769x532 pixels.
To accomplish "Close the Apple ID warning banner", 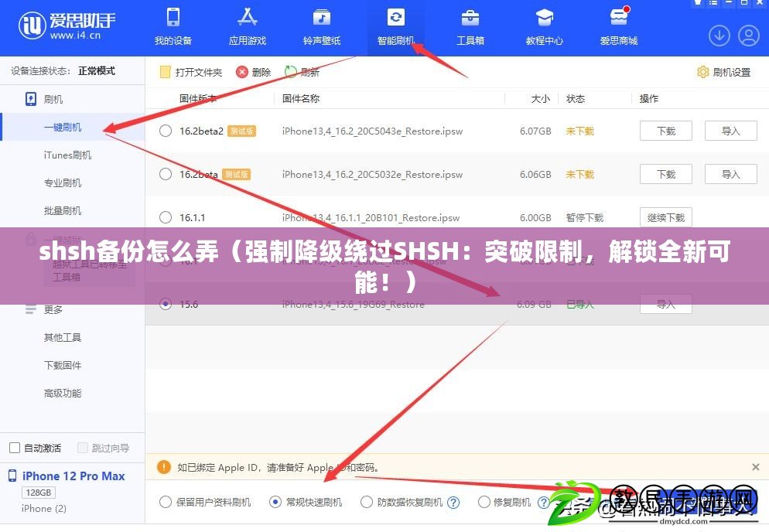I will pos(756,467).
